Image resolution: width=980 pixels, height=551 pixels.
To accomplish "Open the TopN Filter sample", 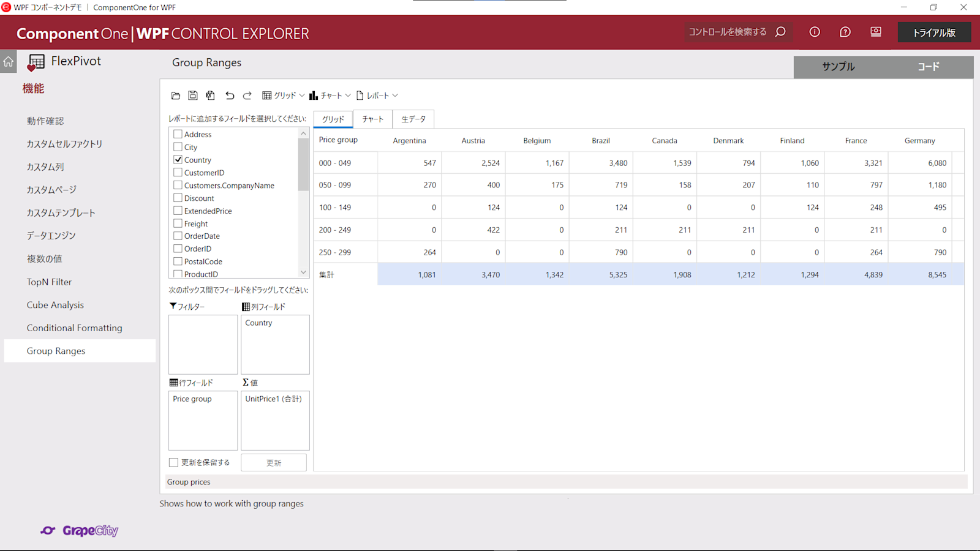I will pyautogui.click(x=49, y=282).
